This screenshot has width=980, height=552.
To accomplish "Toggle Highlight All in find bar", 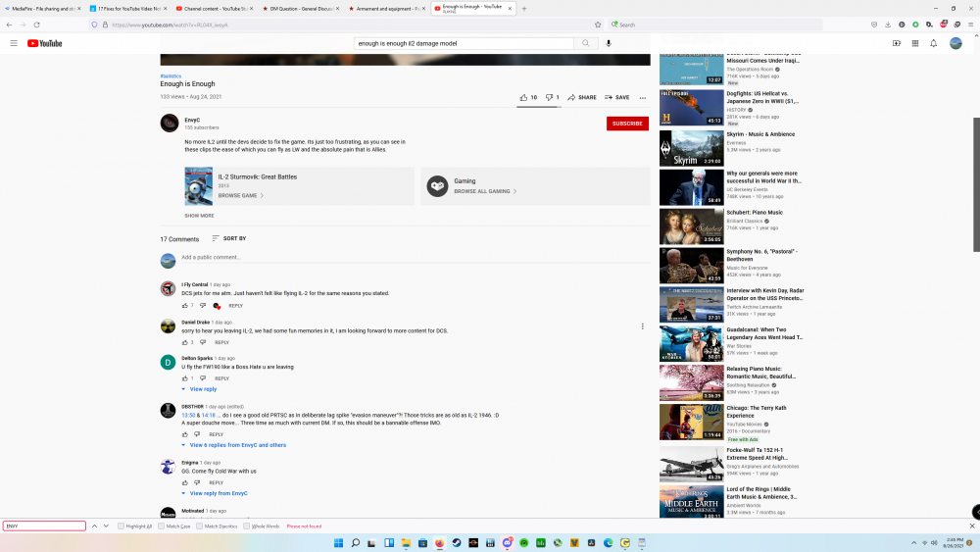I will [x=121, y=527].
